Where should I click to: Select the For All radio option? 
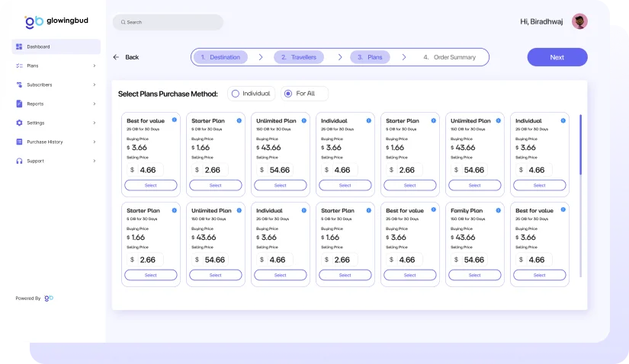[288, 94]
